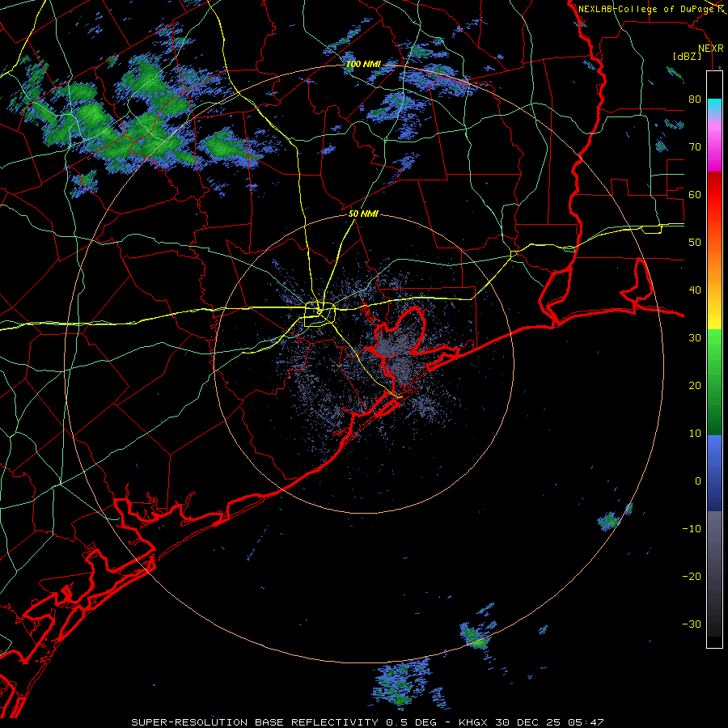Click the 30 value on dBZ scale
728x728 pixels.
click(695, 338)
